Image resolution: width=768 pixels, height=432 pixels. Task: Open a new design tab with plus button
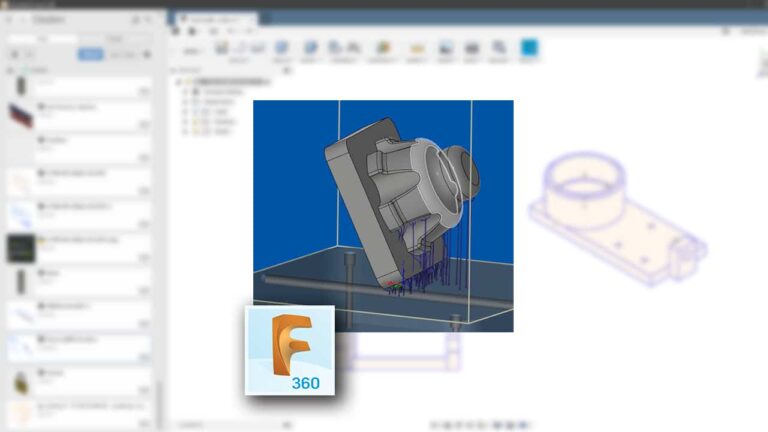tap(266, 19)
